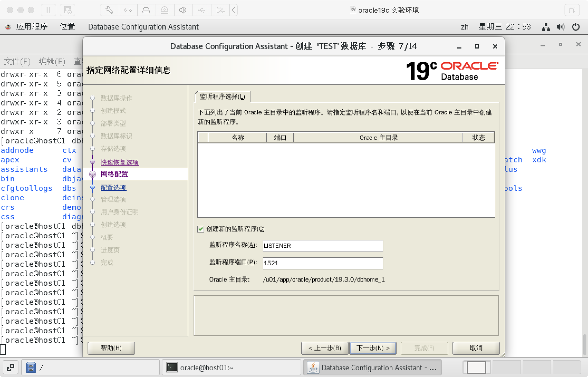Select the 监听程序选择 tab
The width and height of the screenshot is (588, 377).
[x=222, y=96]
